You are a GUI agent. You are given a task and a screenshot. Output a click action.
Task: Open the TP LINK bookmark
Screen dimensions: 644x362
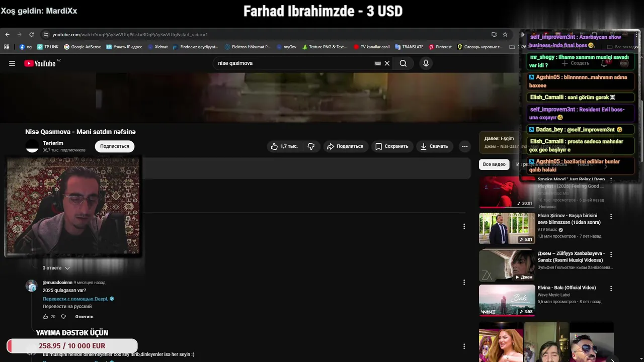pyautogui.click(x=48, y=47)
